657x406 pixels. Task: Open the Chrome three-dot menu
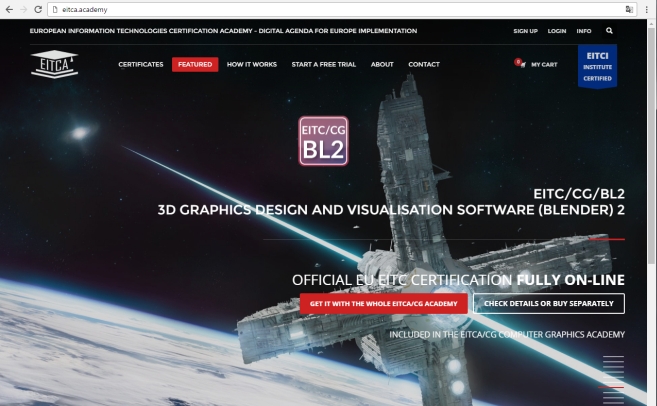coord(647,8)
